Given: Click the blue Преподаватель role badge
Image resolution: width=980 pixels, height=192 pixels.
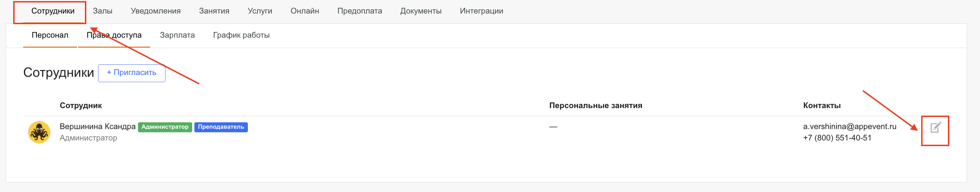Looking at the screenshot, I should tap(221, 127).
